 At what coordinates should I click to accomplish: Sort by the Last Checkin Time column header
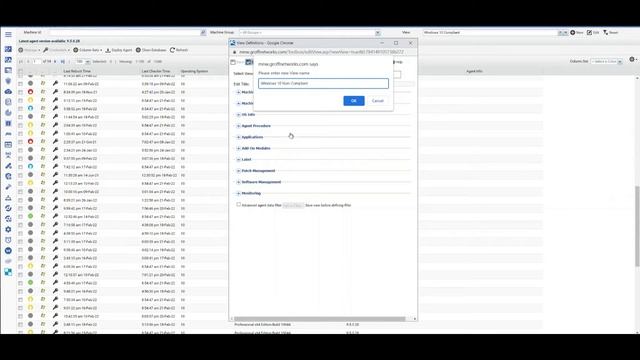[x=156, y=71]
